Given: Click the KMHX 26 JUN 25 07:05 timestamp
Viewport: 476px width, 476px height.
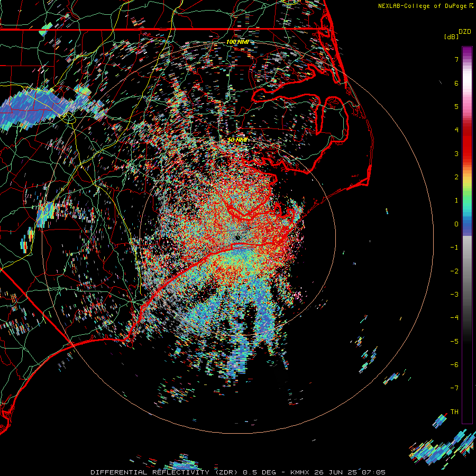Looking at the screenshot, I should click(x=338, y=472).
